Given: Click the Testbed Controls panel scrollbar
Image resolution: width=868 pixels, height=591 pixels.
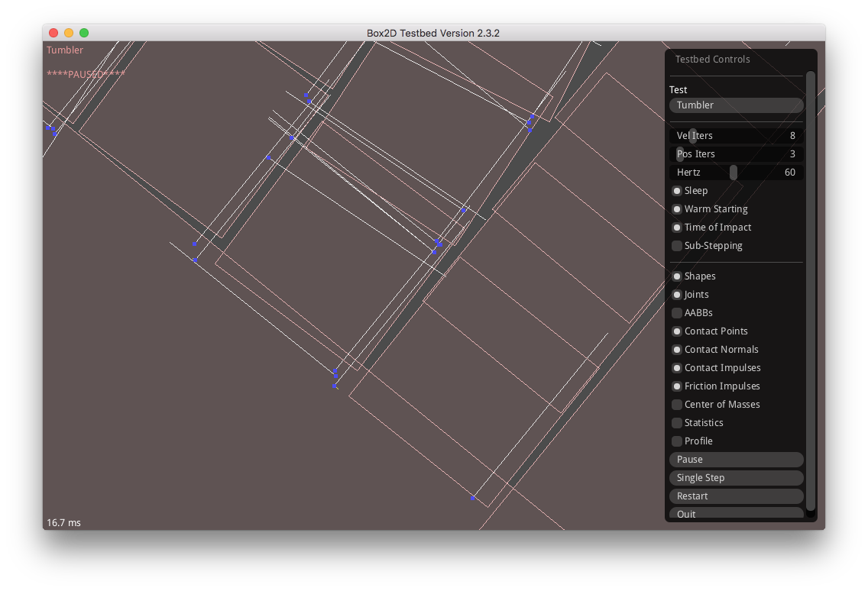Looking at the screenshot, I should click(x=811, y=291).
